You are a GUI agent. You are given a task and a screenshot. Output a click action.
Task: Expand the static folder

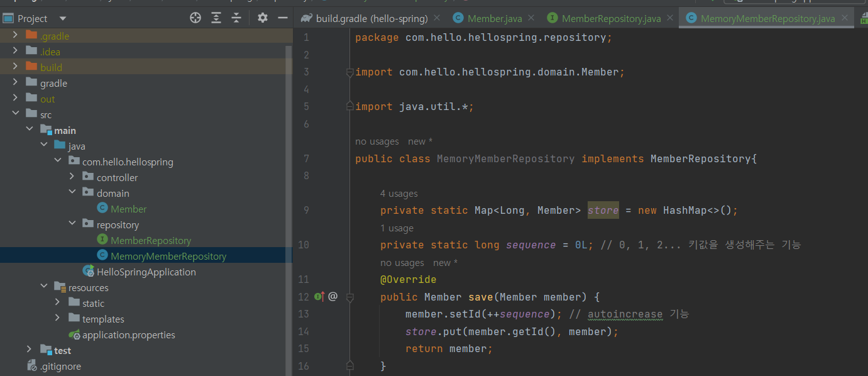coord(58,303)
